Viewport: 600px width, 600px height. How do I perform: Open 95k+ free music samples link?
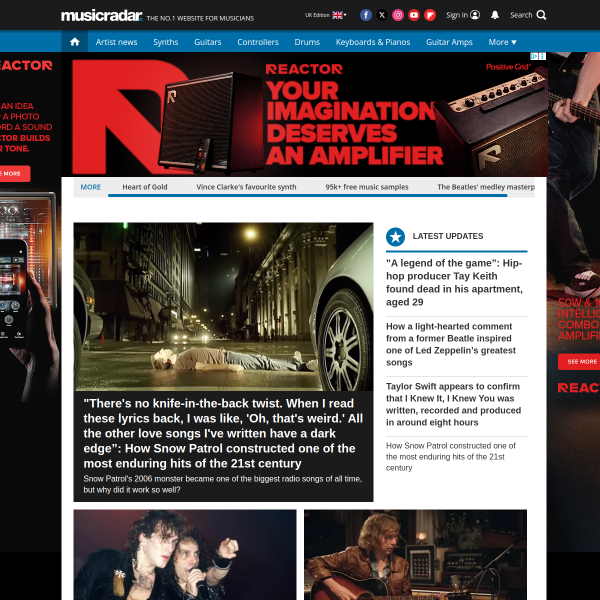coord(367,187)
